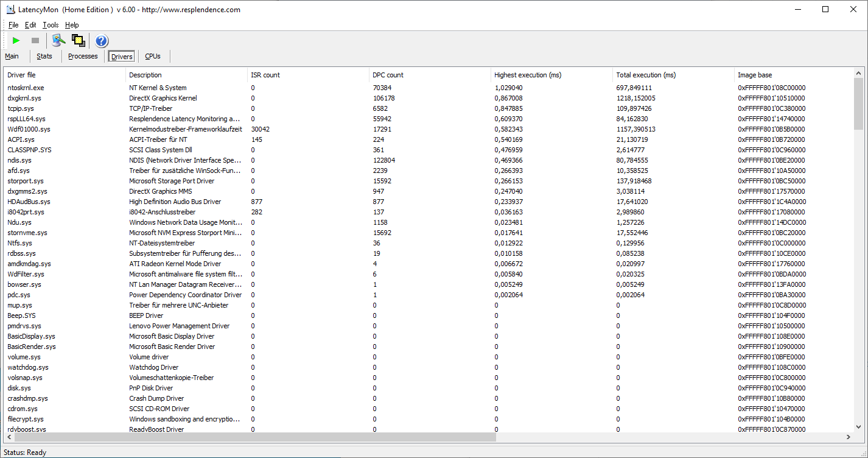Switch to the CPUs tab
This screenshot has height=458, width=868.
pos(153,56)
